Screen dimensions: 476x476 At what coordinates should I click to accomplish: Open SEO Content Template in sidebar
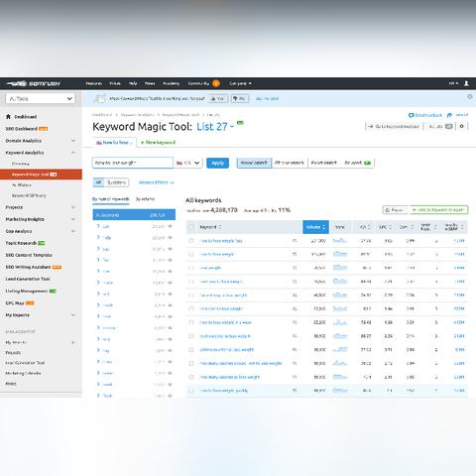click(29, 255)
